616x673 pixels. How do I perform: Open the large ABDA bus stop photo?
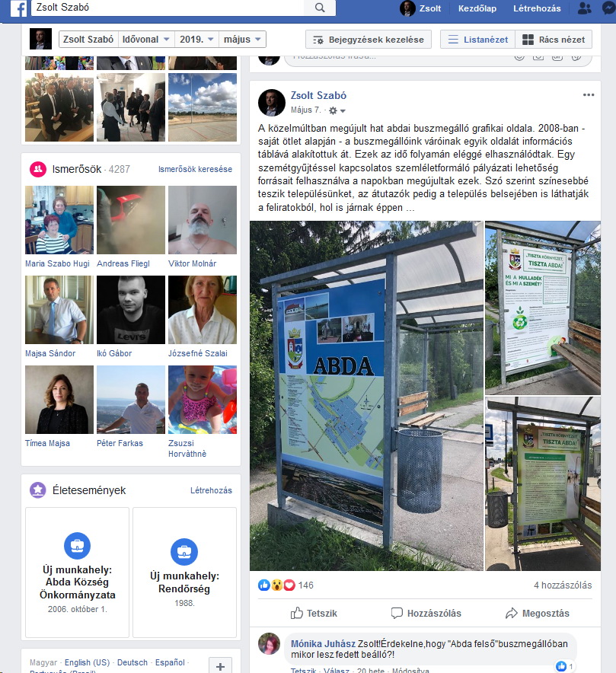366,396
